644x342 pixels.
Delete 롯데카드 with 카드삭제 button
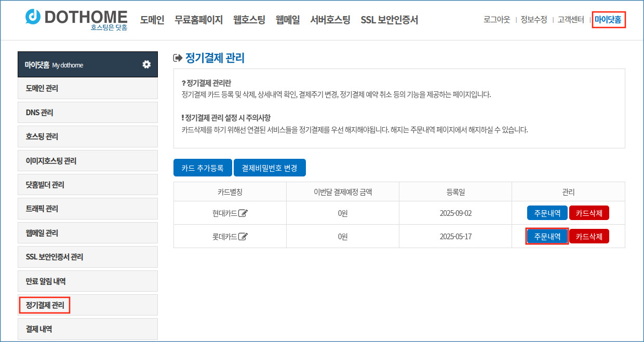(x=589, y=237)
